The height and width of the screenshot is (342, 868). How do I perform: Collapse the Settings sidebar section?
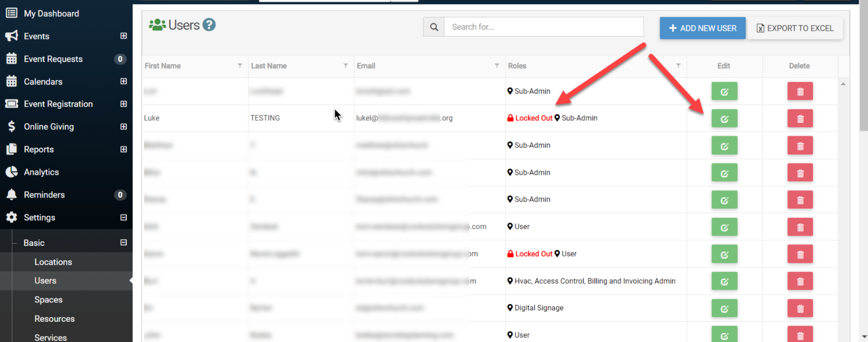coord(123,217)
